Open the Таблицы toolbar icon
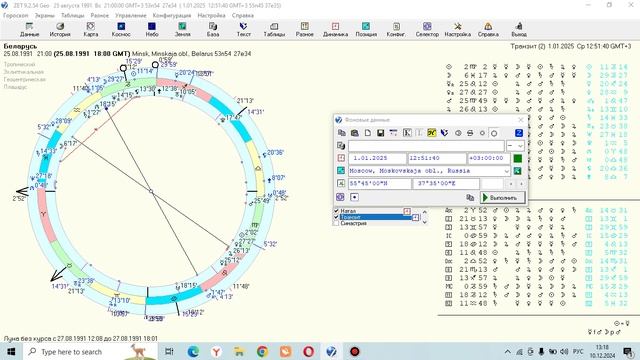 click(x=274, y=29)
